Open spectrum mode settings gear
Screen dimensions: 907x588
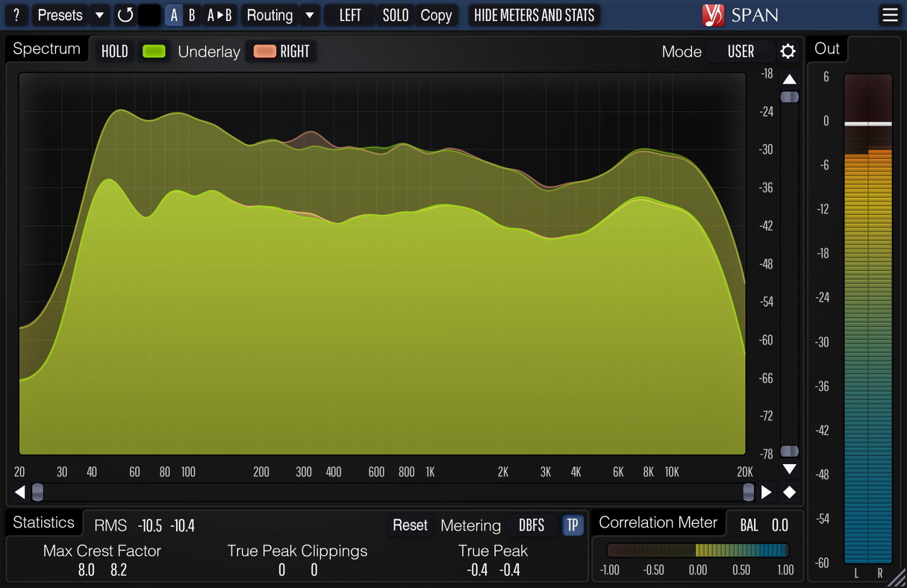788,51
